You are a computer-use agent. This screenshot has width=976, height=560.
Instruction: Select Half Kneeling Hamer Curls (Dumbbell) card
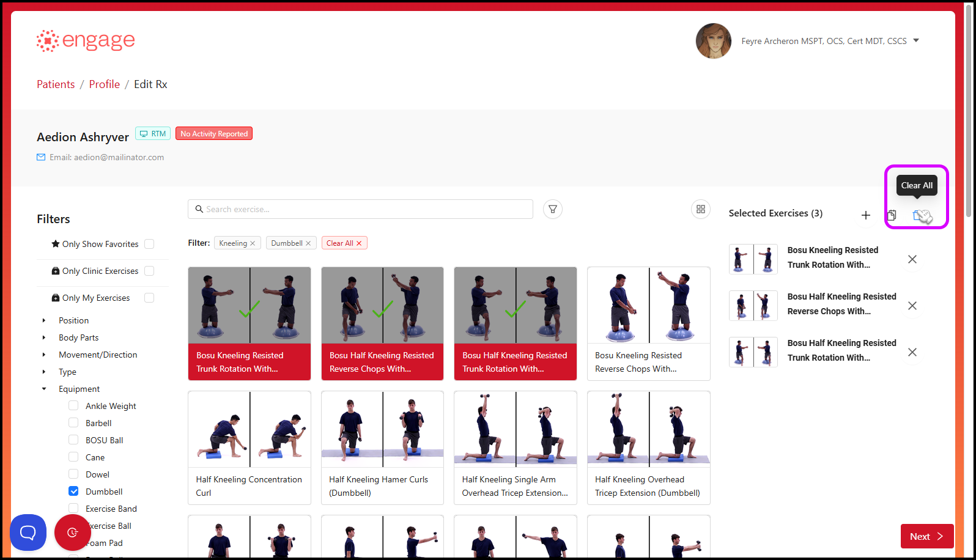pos(382,448)
